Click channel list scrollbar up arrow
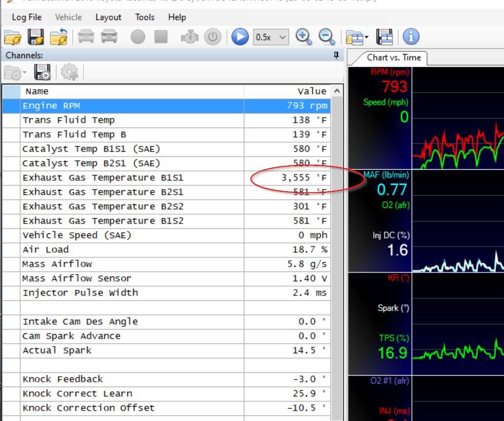 (x=337, y=91)
